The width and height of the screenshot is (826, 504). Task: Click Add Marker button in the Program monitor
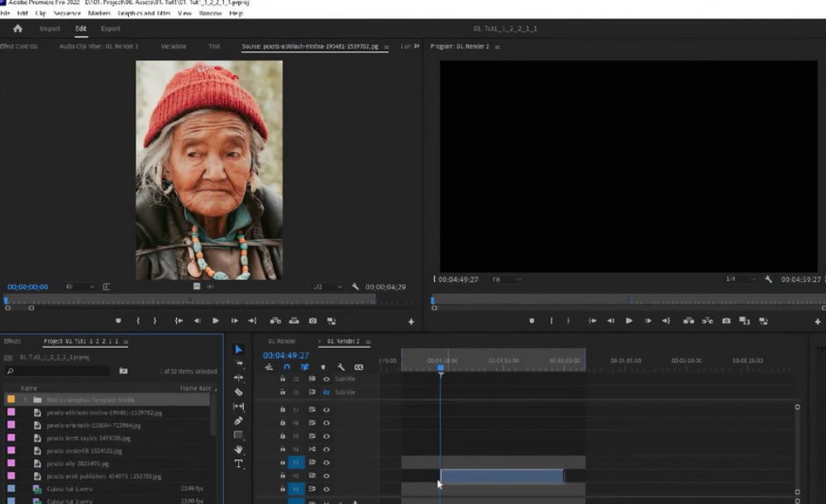coord(532,321)
